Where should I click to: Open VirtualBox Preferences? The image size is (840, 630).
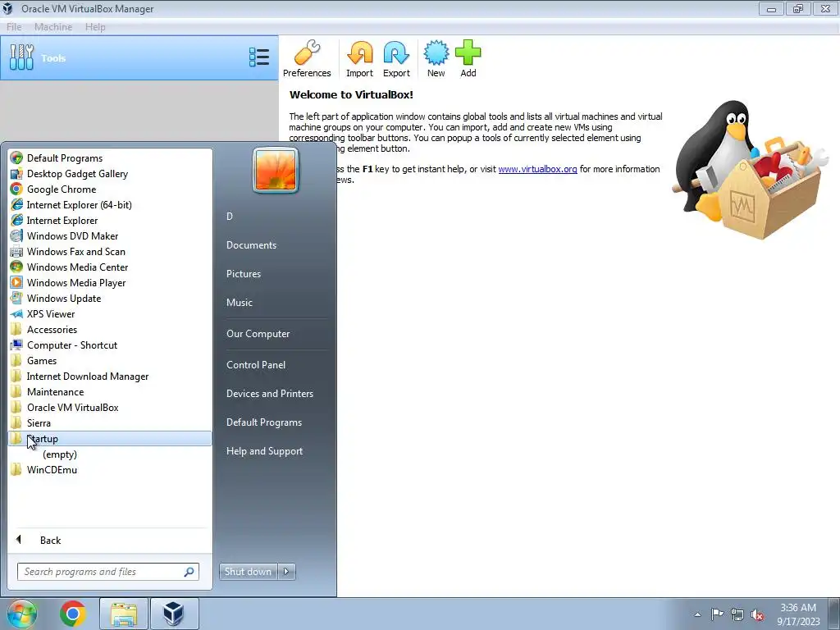click(x=307, y=59)
